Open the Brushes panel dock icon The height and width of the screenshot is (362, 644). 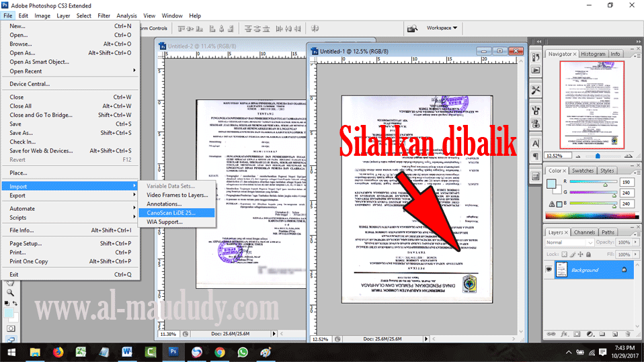[x=536, y=110]
